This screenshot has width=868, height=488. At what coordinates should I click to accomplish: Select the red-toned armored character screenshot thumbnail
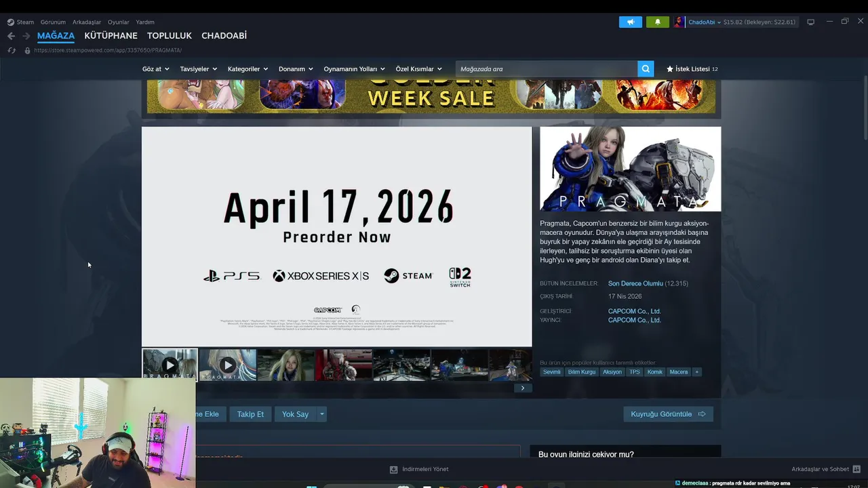coord(344,365)
